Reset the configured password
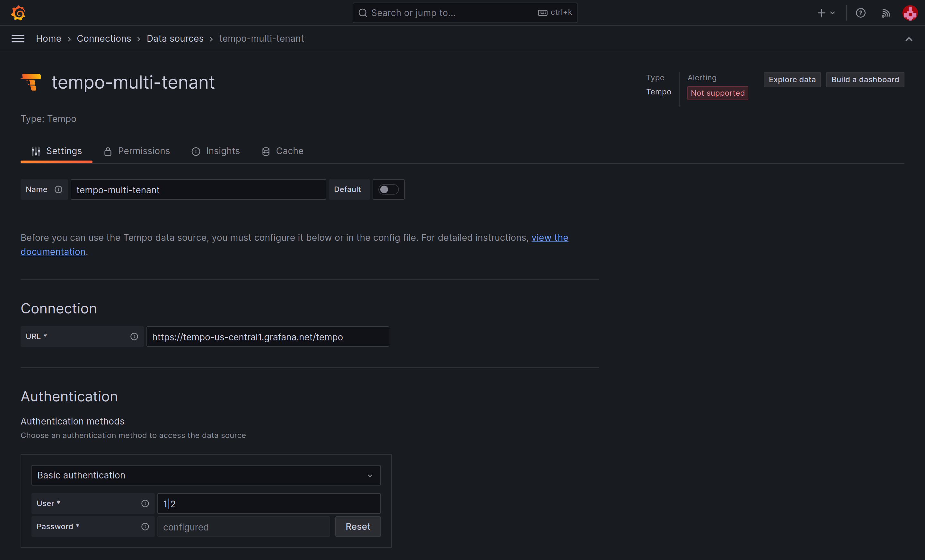925x560 pixels. point(357,527)
